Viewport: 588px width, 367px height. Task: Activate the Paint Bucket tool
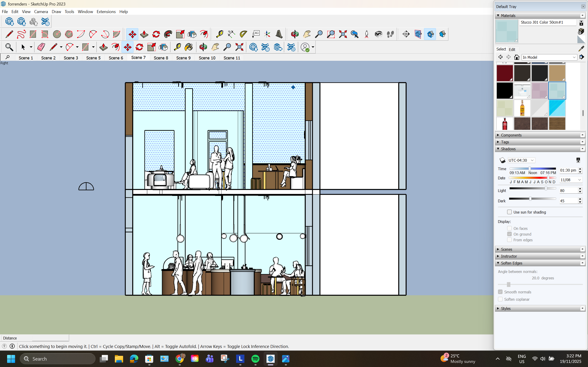click(189, 47)
